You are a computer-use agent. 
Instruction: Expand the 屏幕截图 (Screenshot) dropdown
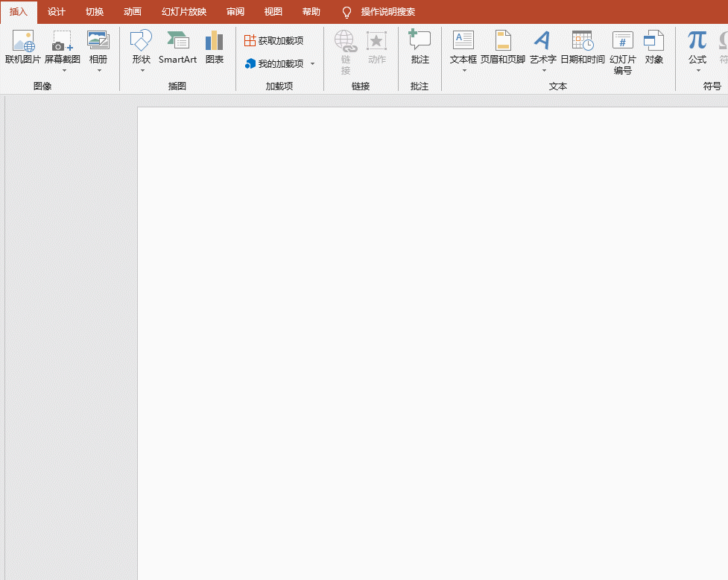63,70
